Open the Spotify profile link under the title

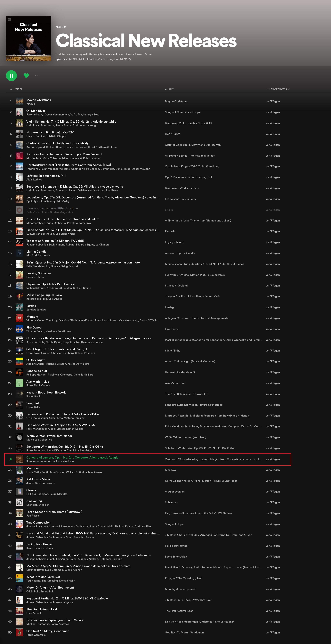[60, 59]
